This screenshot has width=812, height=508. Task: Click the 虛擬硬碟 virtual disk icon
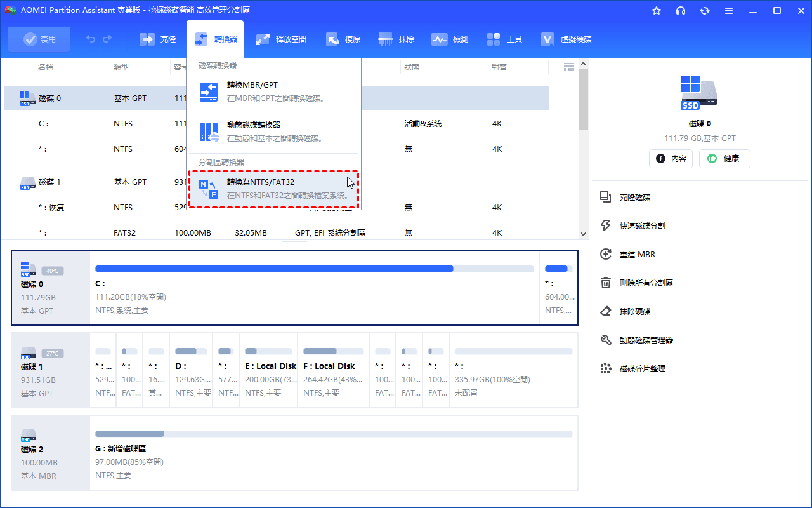pos(548,39)
